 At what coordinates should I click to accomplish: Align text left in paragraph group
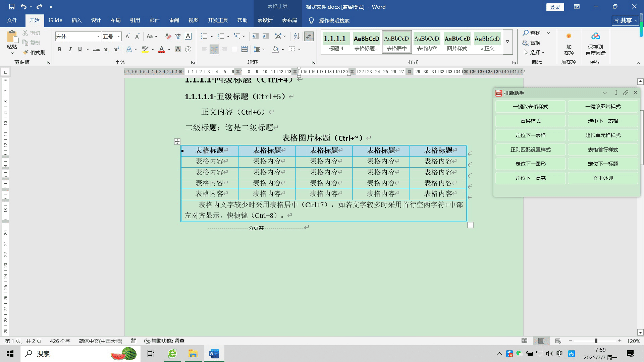coord(204,50)
